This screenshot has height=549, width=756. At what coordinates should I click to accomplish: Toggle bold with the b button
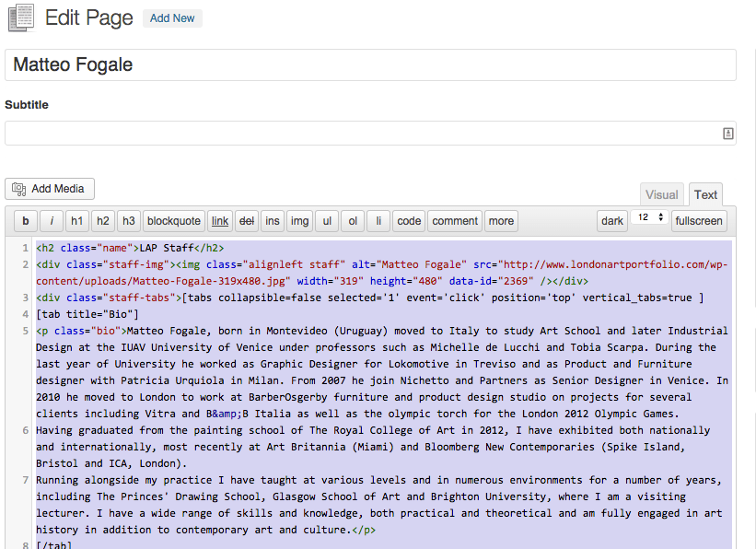(x=26, y=221)
